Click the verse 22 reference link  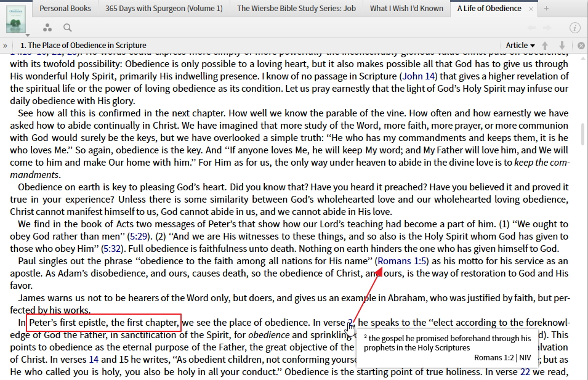click(x=525, y=372)
